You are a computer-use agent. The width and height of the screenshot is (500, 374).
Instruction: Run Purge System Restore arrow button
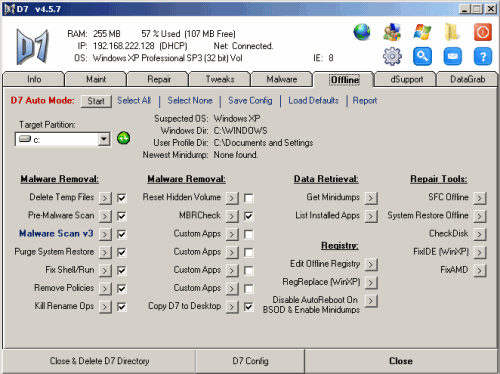coord(105,252)
